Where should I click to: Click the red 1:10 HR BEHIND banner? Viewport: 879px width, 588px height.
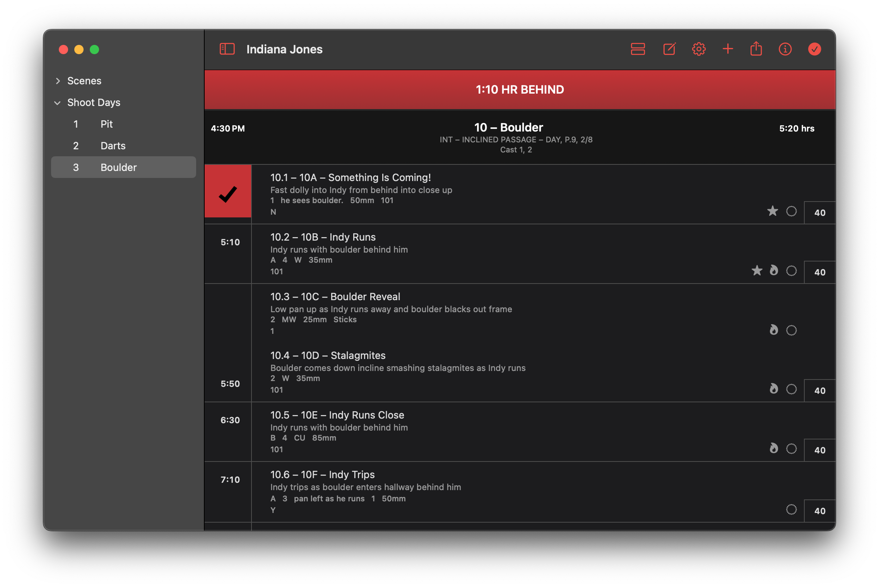pyautogui.click(x=520, y=90)
